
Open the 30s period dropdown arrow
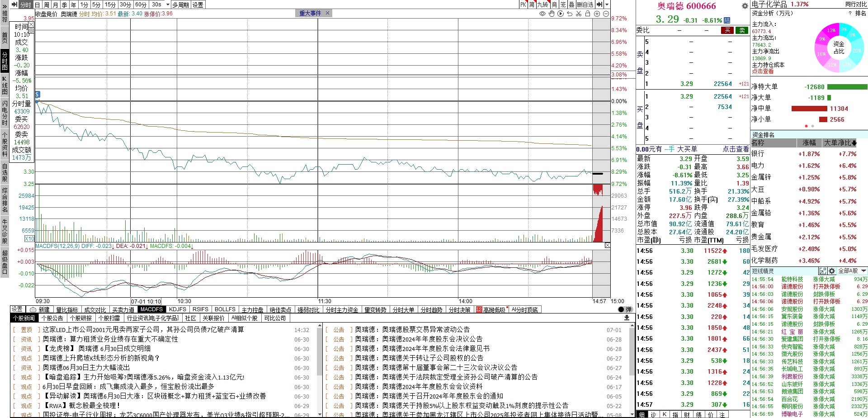pos(168,5)
